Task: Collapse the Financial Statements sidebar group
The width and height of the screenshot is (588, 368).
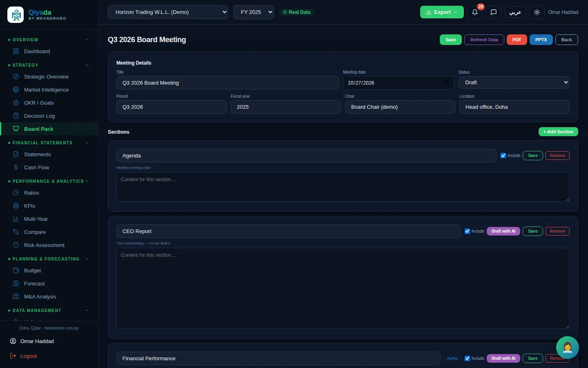Action: [87, 143]
